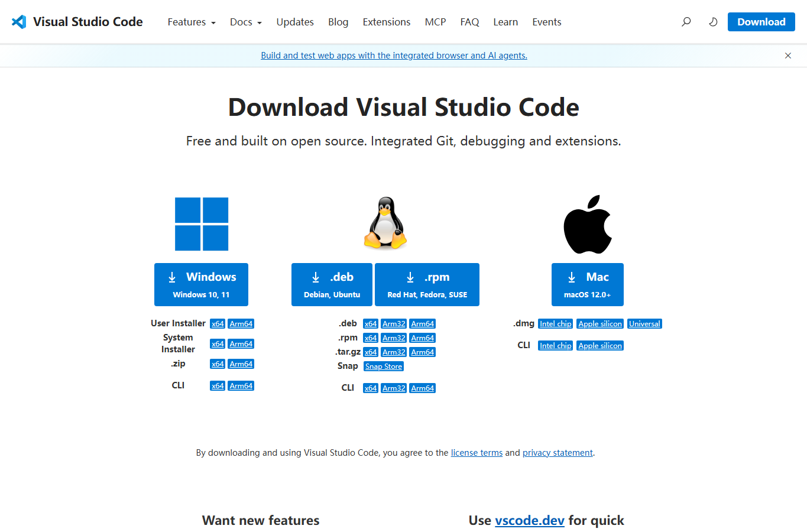This screenshot has width=807, height=532.
Task: Open the FAQ menu item
Action: point(469,22)
